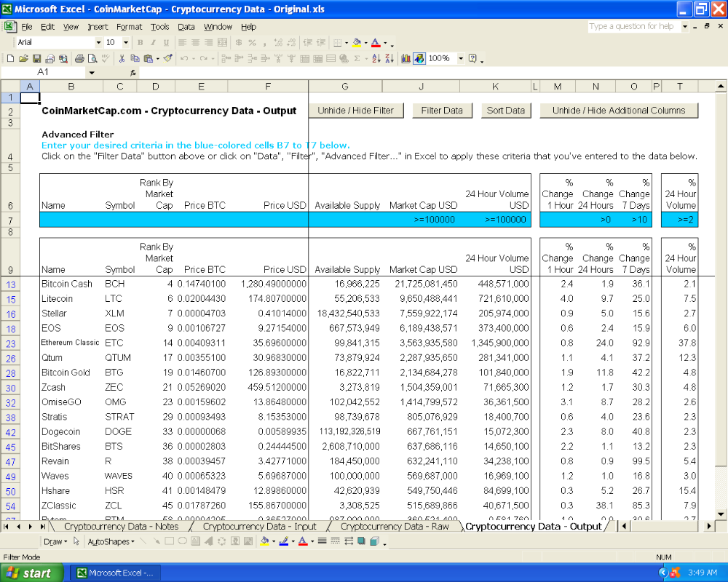728x582 pixels.
Task: Expand the font size dropdown
Action: coord(126,43)
